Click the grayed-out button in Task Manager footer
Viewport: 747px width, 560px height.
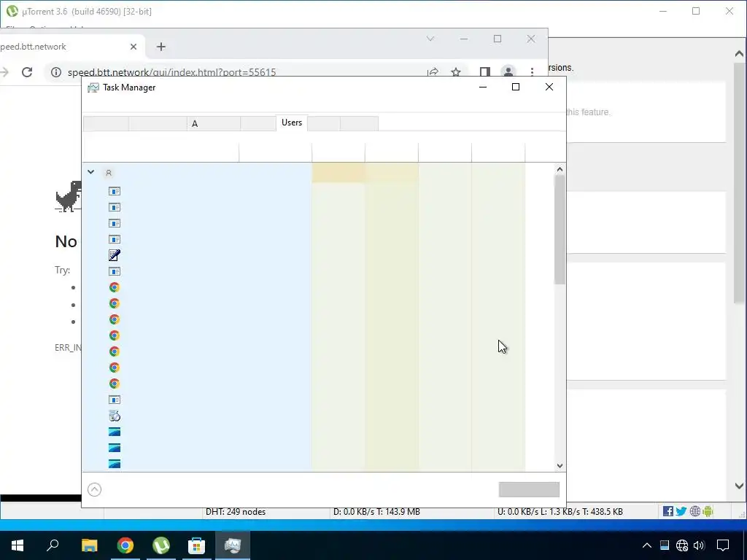(x=529, y=489)
